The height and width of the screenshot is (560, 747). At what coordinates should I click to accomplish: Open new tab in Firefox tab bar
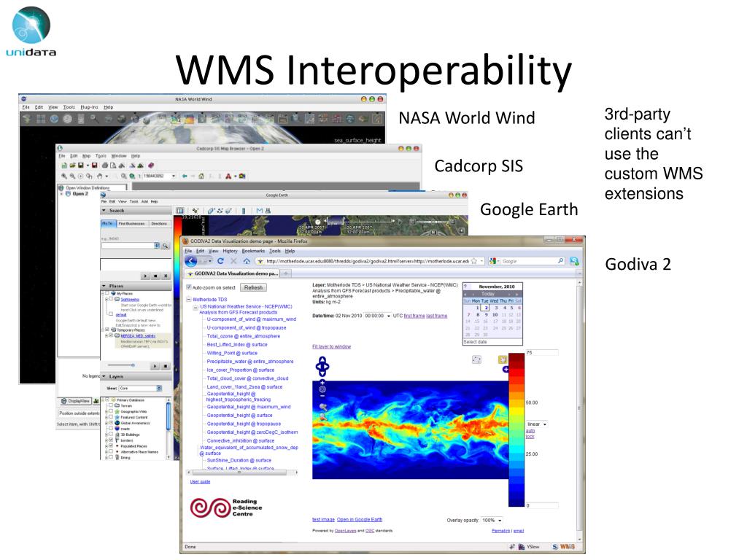click(x=286, y=273)
